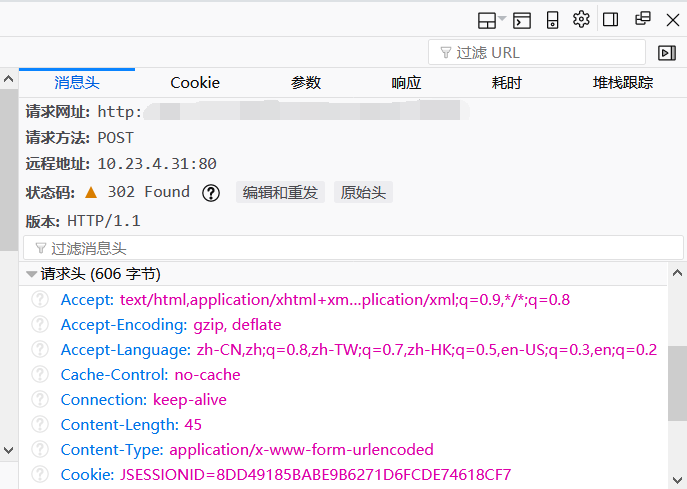Click the headers panel vertical scrollbar thumb
This screenshot has height=489, width=687.
pos(677,384)
